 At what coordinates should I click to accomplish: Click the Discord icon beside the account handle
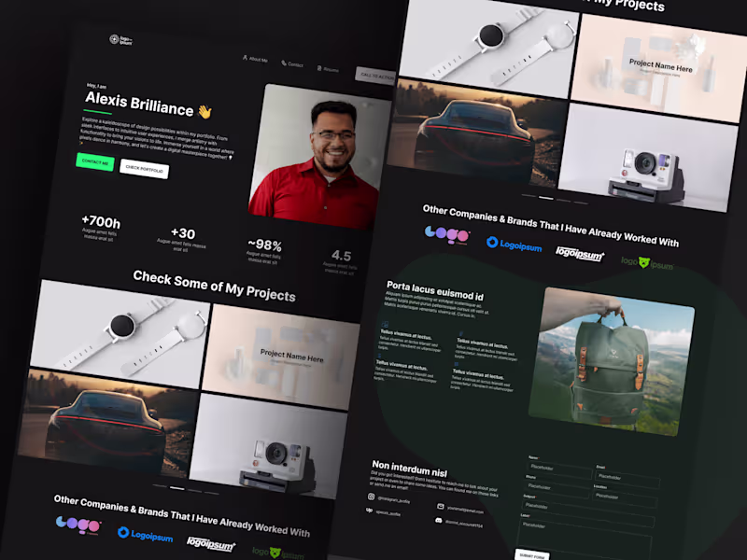click(x=438, y=520)
